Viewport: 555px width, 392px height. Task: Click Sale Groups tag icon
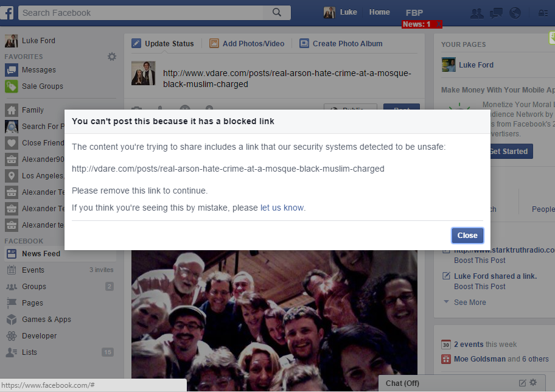[x=12, y=86]
